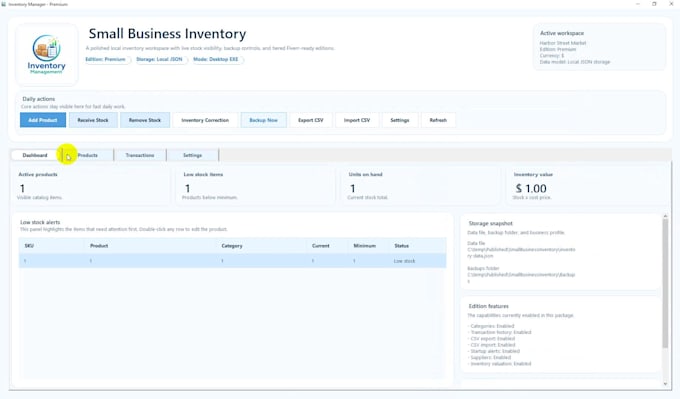This screenshot has height=399, width=680.
Task: Click the Storage snapshot heading
Action: click(490, 223)
